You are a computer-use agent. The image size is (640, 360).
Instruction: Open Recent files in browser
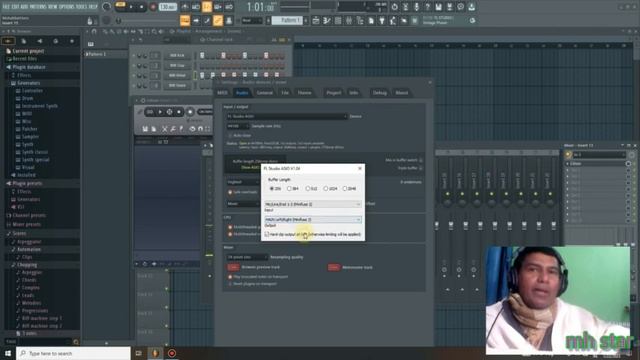pyautogui.click(x=24, y=59)
